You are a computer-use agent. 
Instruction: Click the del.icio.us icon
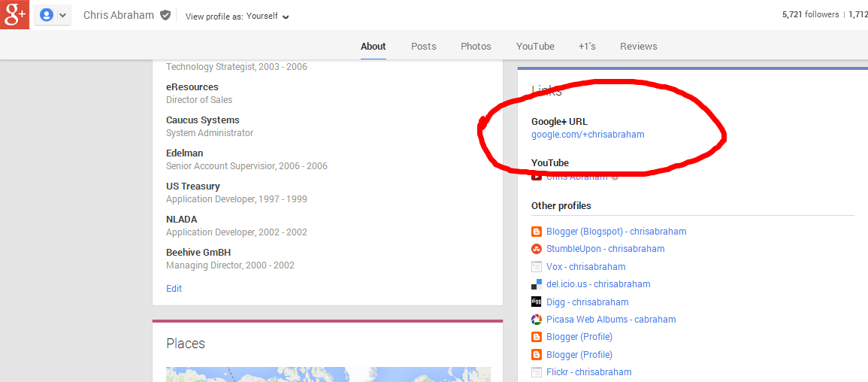[x=537, y=284]
